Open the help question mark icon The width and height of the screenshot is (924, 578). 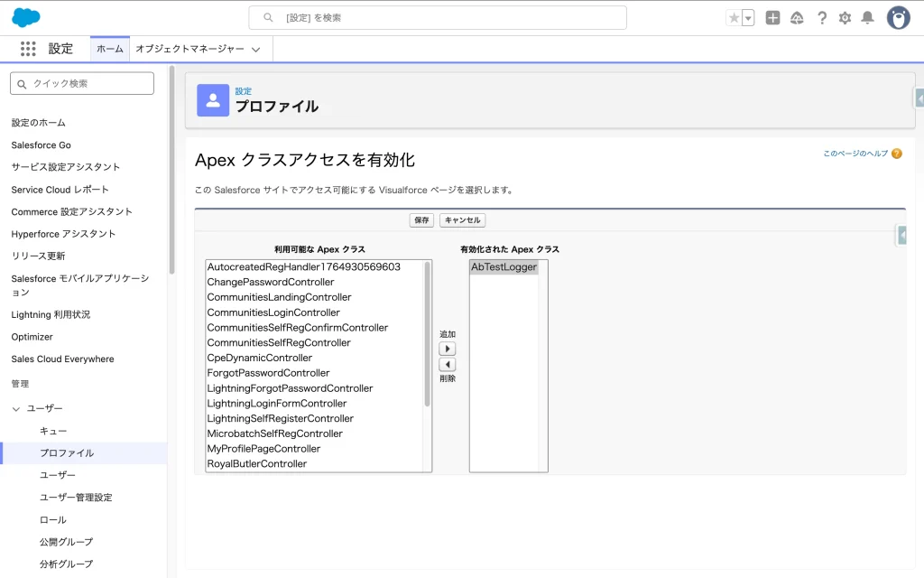click(821, 18)
